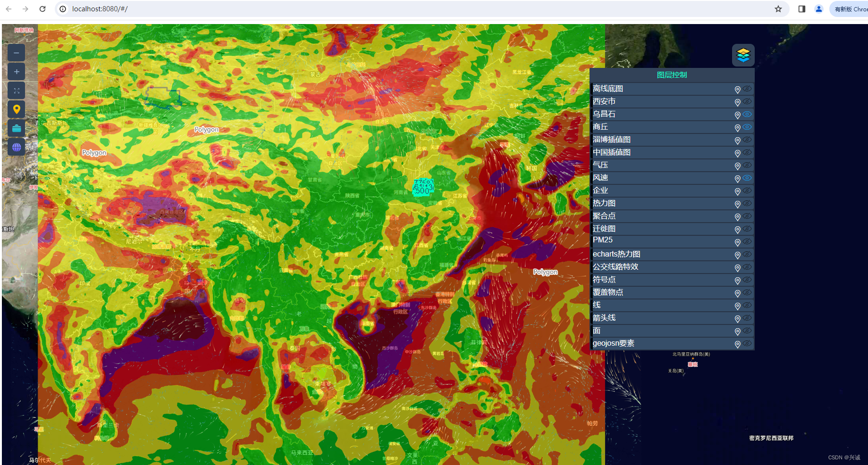Locate the 企业 layer with pin icon

pos(737,191)
